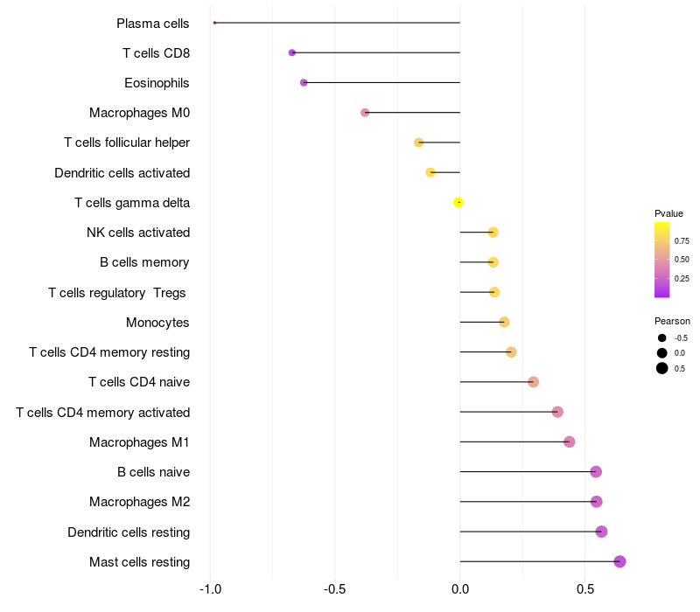Click the Pearson -0.5 legend circle
700x612 pixels.
tap(662, 338)
